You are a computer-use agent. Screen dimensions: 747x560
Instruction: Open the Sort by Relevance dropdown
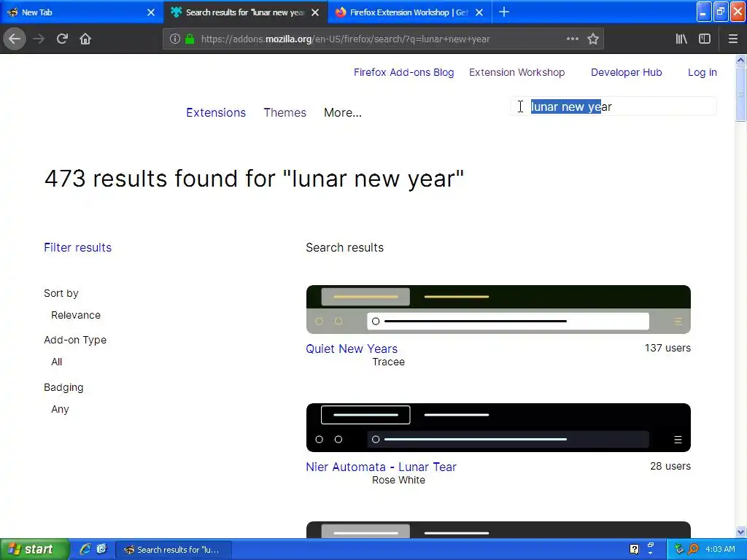tap(76, 315)
